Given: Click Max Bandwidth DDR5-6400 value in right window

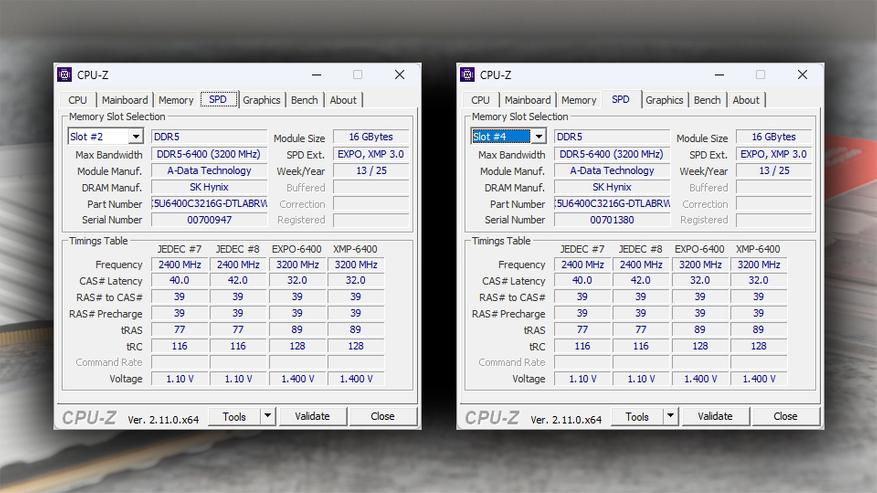Looking at the screenshot, I should (612, 154).
